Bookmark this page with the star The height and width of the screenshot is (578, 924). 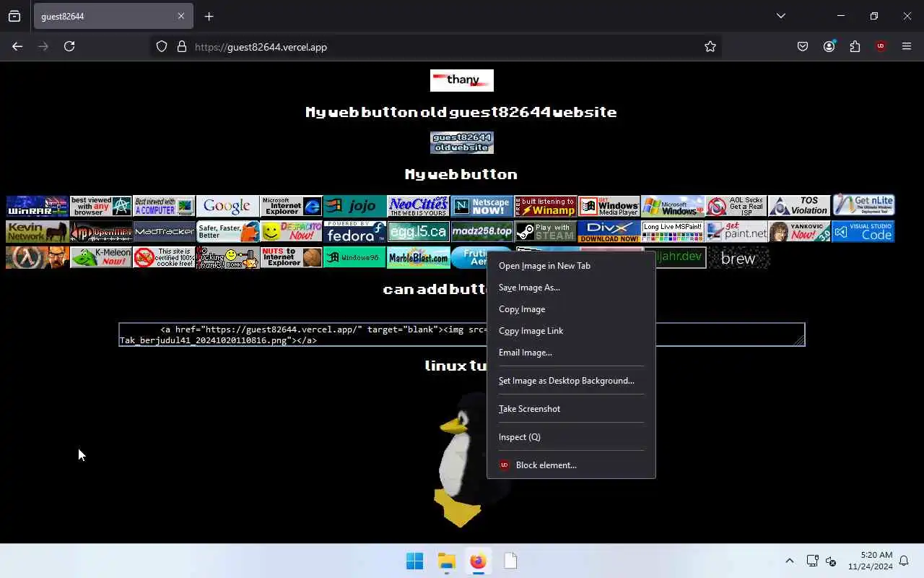tap(710, 46)
